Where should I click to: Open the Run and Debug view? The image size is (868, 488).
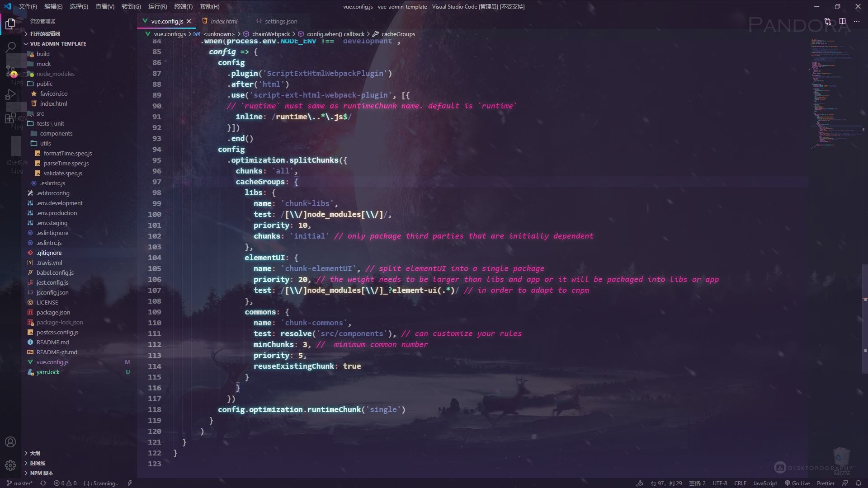(x=10, y=94)
